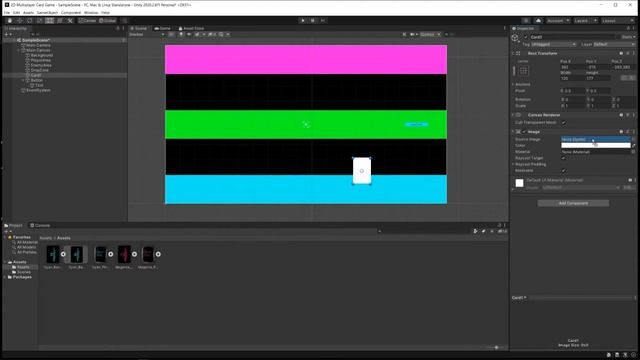Image resolution: width=640 pixels, height=360 pixels.
Task: Open the Scenes folder in Project
Action: point(23,272)
